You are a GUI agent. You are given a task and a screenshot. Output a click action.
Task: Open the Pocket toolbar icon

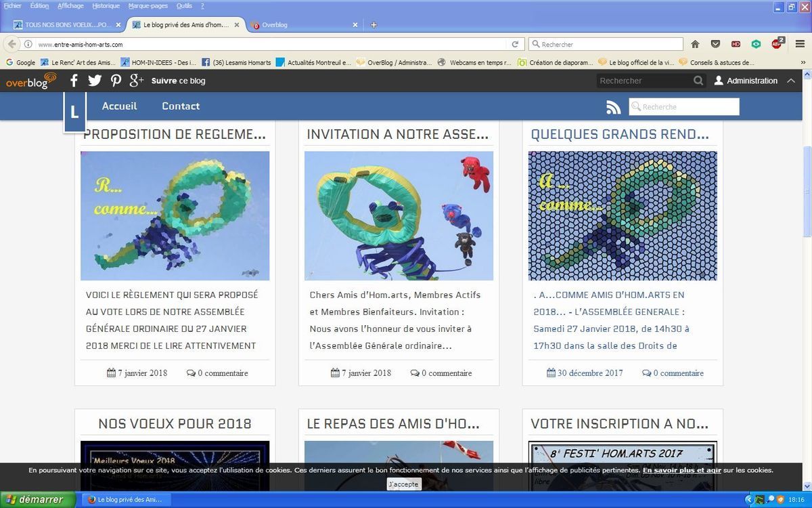pos(715,44)
